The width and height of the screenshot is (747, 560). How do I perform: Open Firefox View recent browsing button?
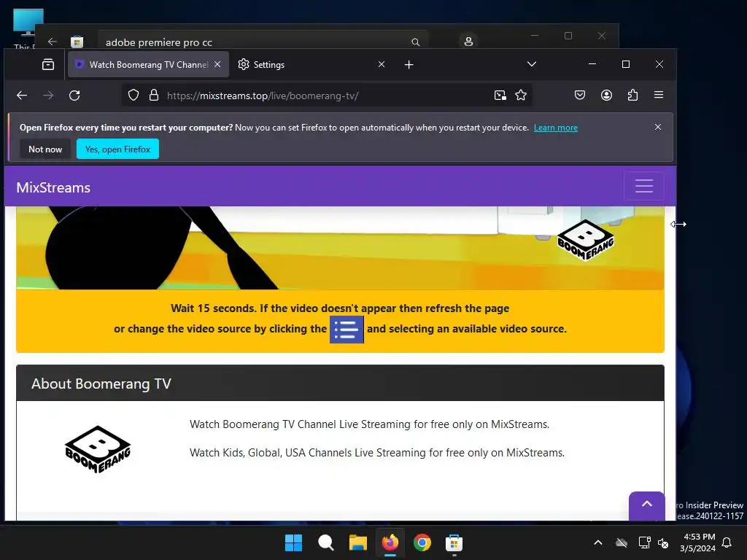pos(48,64)
